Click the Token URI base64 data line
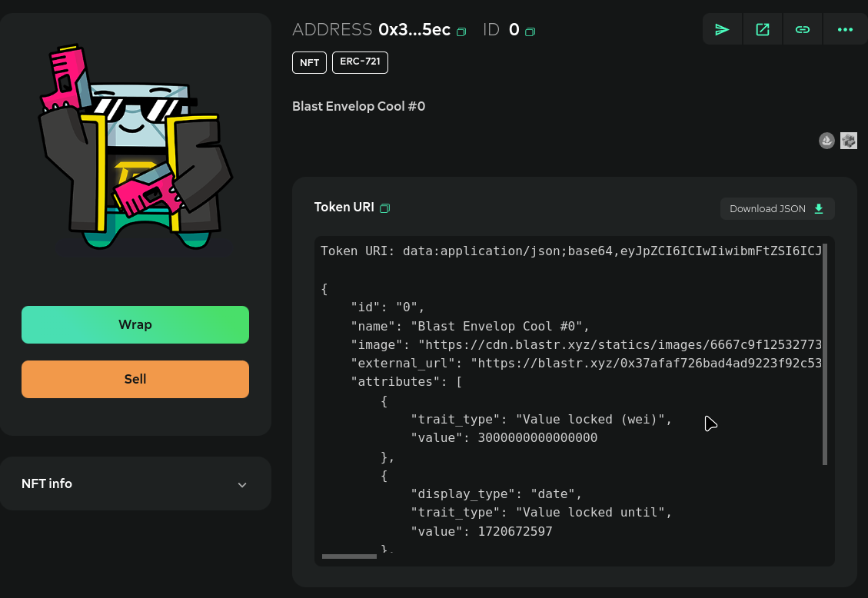Screen dimensions: 868x598 [x=571, y=251]
